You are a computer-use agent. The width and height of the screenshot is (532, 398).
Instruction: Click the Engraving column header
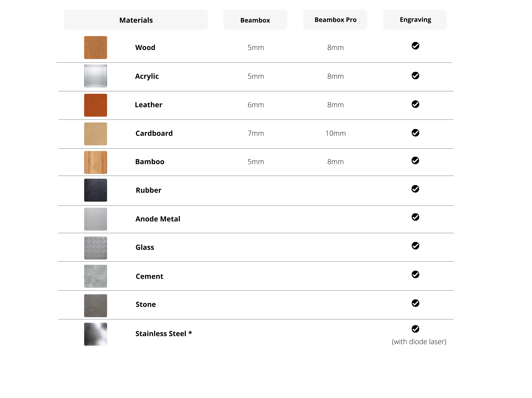tap(415, 20)
